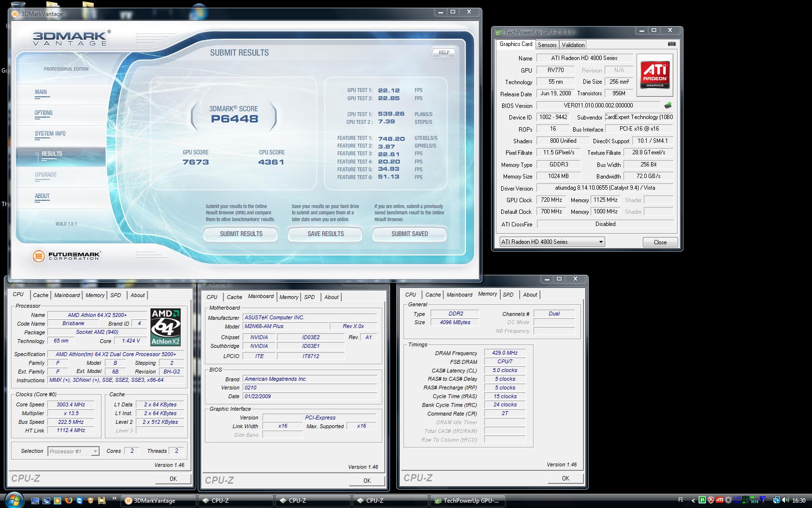Open the GPU selection dropdown in GPU-Z
Screen dimensions: 812x508
[552, 242]
